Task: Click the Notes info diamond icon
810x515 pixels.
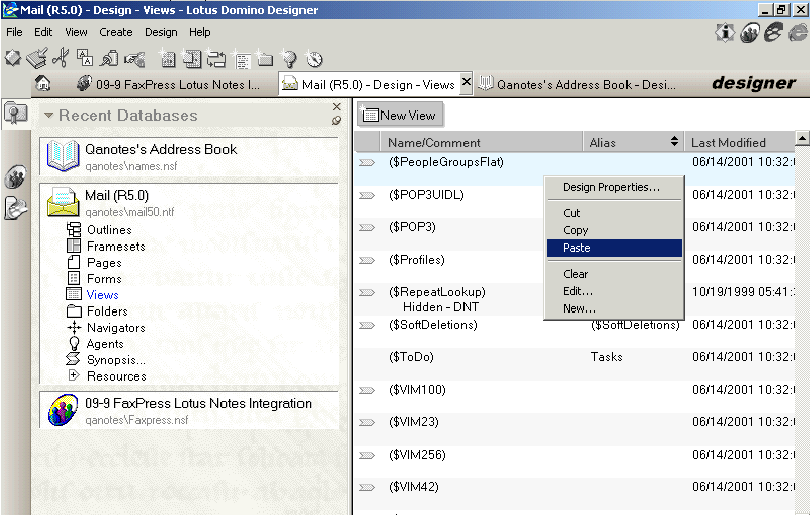Action: pyautogui.click(x=725, y=33)
